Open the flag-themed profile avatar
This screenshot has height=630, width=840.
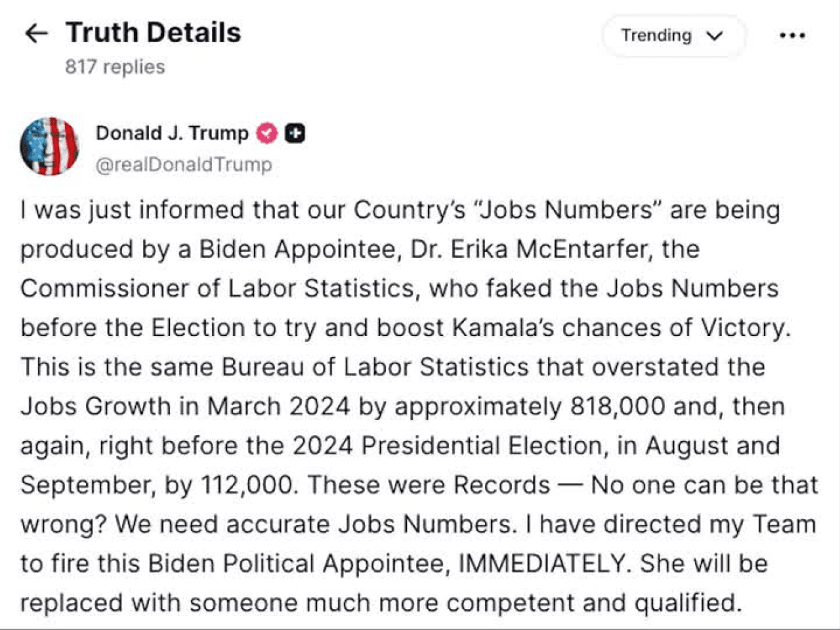(x=50, y=146)
